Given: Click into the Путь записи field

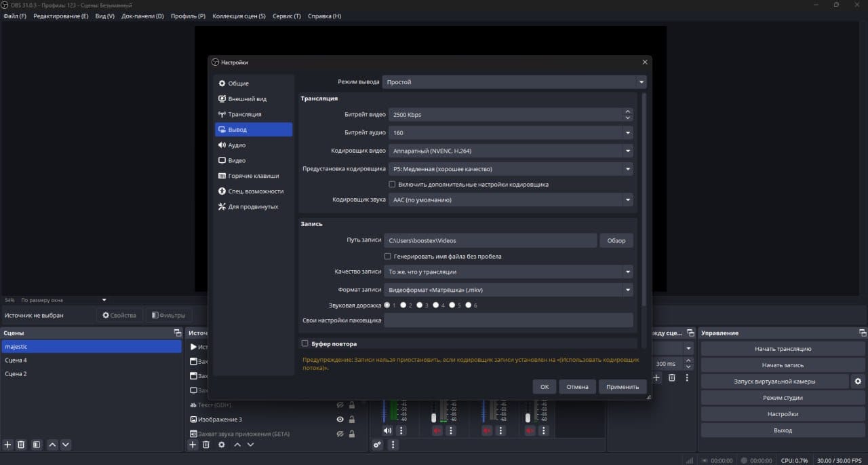Looking at the screenshot, I should 490,240.
